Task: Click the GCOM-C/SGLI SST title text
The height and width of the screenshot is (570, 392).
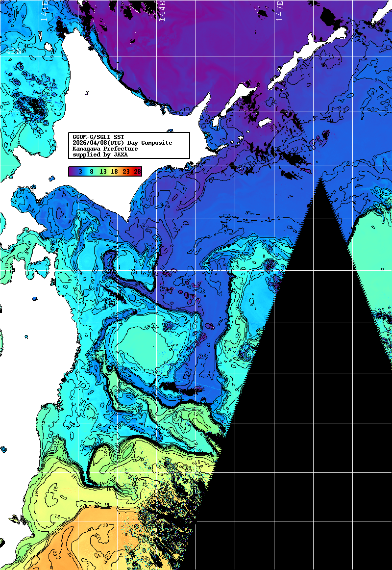Action: click(x=98, y=137)
